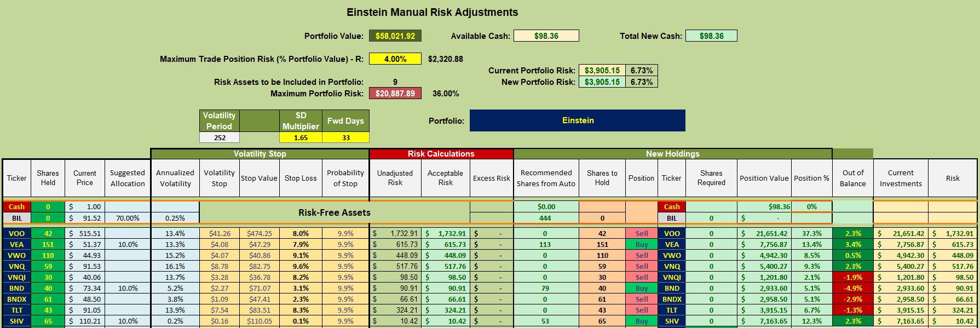Click the SHV Buy position cell

642,321
